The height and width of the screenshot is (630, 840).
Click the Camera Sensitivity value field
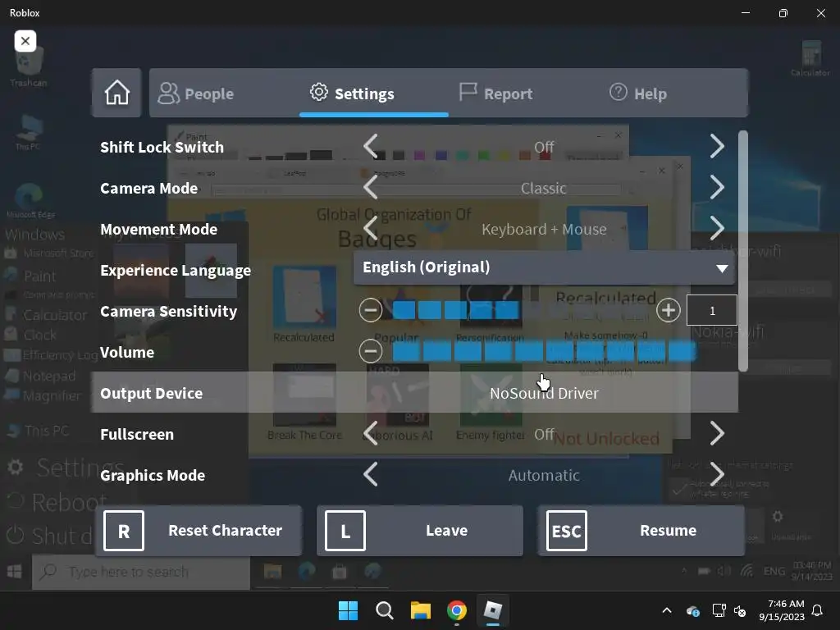(712, 310)
